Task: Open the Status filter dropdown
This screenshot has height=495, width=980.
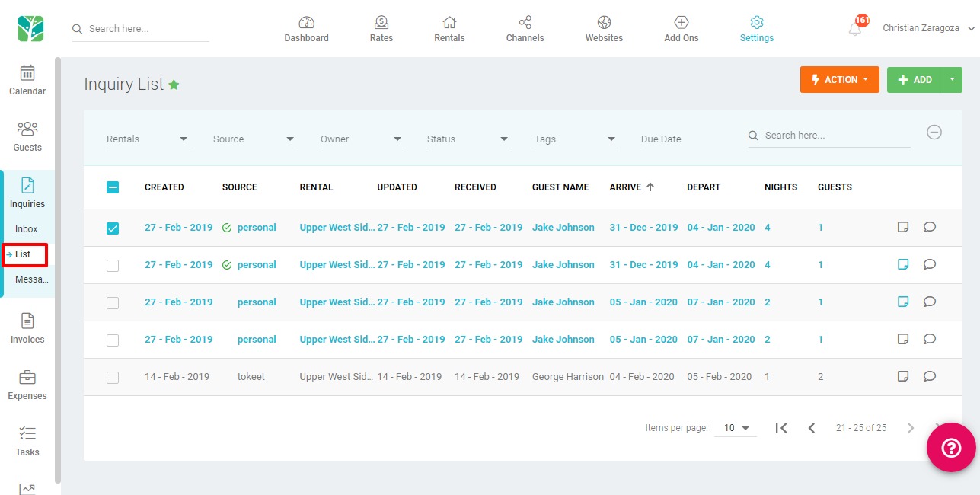Action: (x=468, y=139)
